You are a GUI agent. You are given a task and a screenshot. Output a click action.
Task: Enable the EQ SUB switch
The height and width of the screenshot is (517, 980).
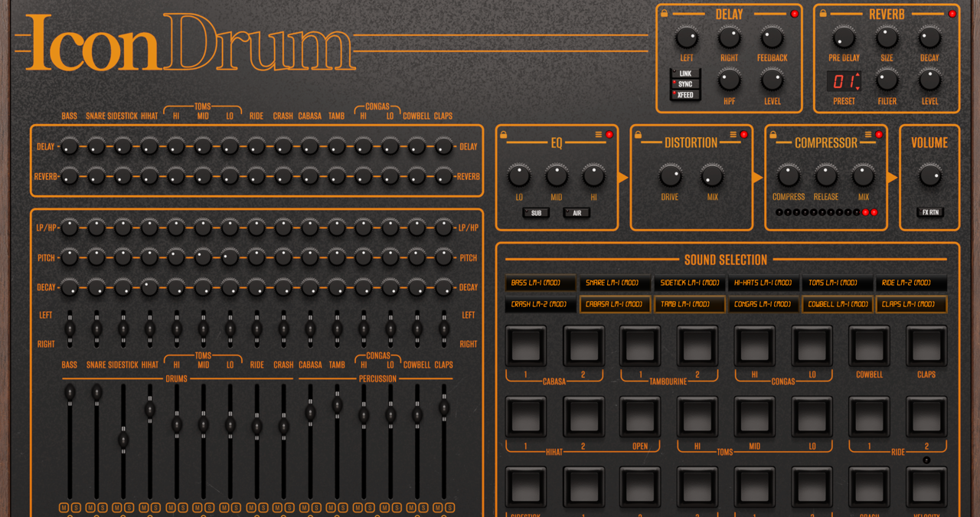pyautogui.click(x=536, y=213)
